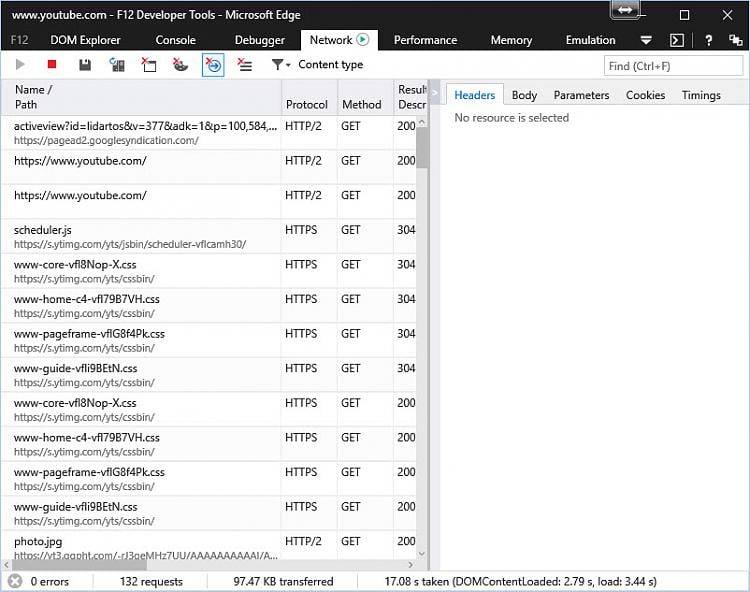The width and height of the screenshot is (750, 592).
Task: Show the console panel icon
Action: tap(677, 40)
